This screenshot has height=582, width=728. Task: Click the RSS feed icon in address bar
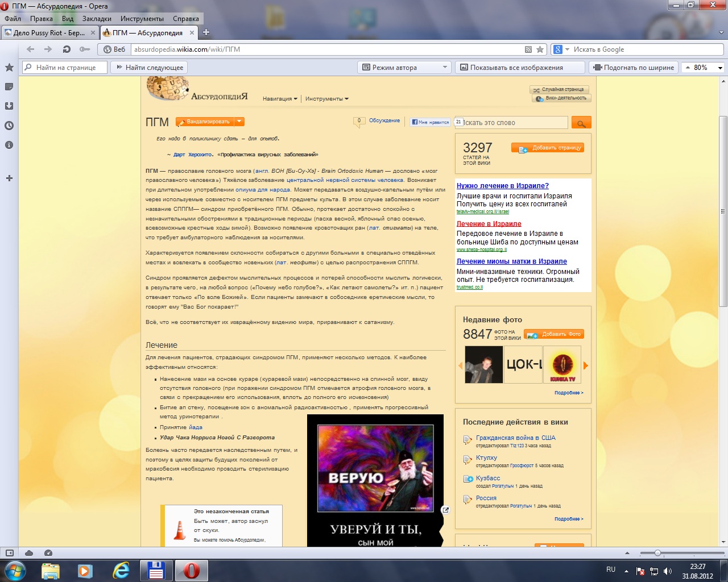[528, 49]
